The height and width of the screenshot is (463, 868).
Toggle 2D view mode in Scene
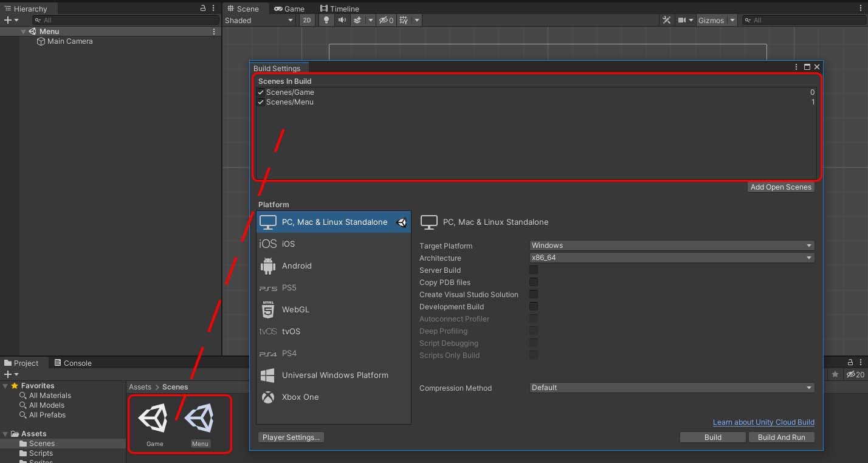pyautogui.click(x=307, y=20)
